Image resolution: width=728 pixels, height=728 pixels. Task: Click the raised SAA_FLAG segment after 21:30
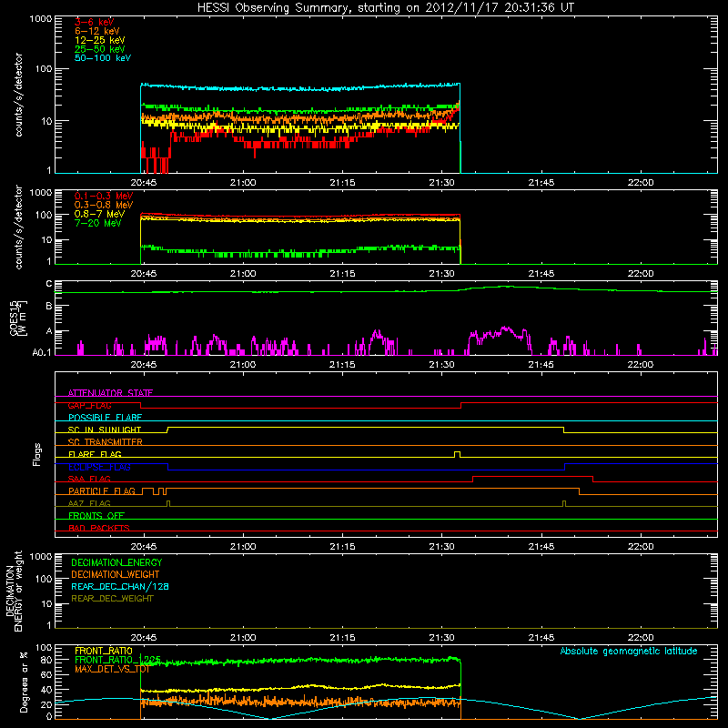coord(533,477)
